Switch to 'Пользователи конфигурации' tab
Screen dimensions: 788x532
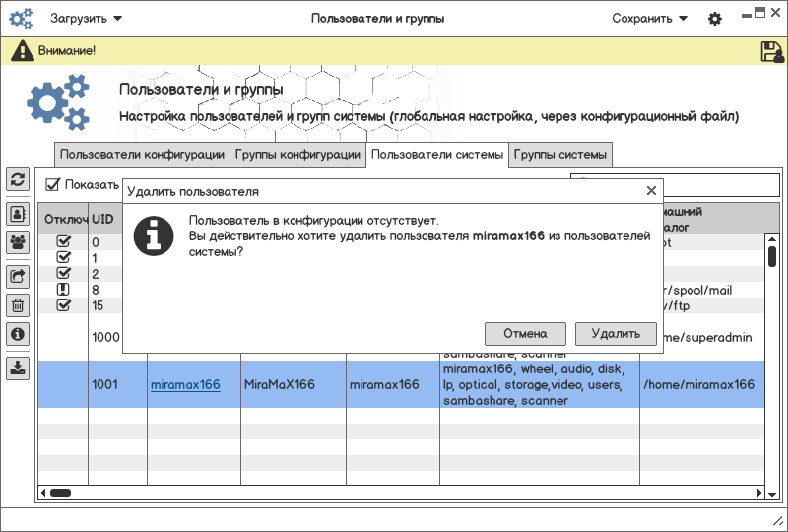pos(142,155)
